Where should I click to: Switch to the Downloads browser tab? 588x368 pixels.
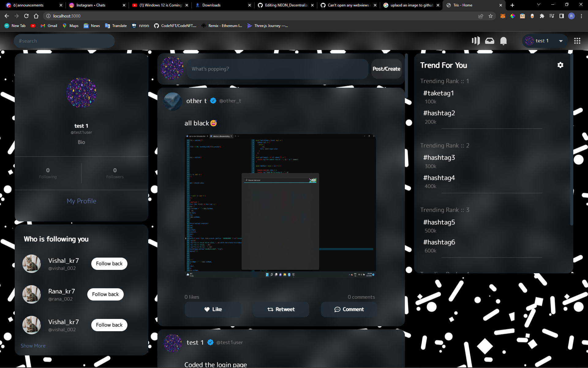click(211, 5)
